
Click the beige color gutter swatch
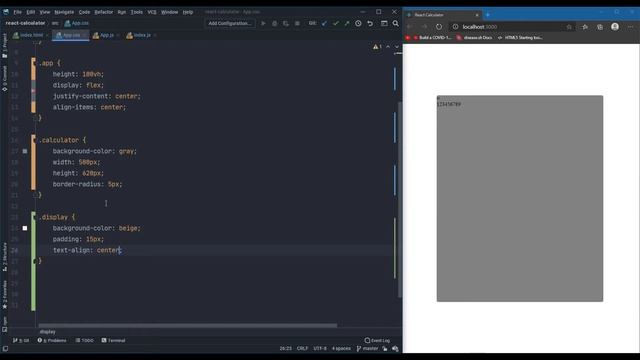coord(25,228)
